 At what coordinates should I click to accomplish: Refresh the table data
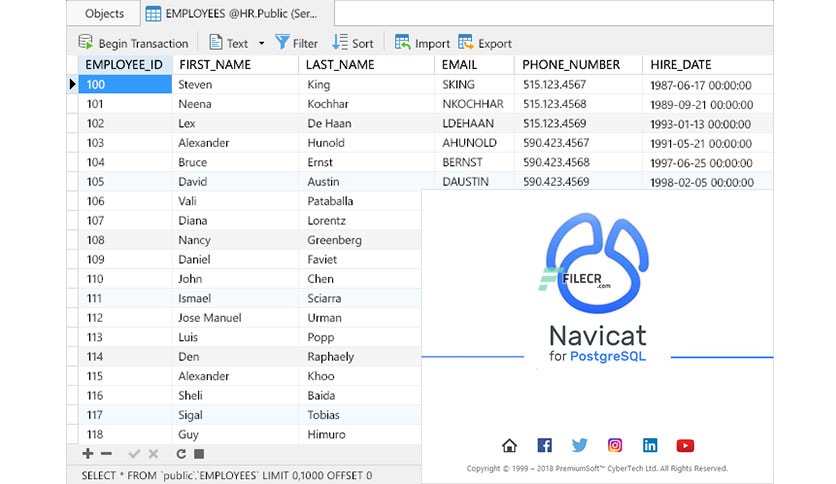pos(181,454)
